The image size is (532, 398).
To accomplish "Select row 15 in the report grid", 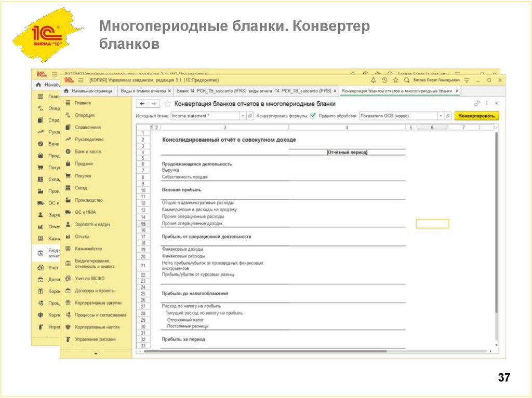I will [143, 222].
